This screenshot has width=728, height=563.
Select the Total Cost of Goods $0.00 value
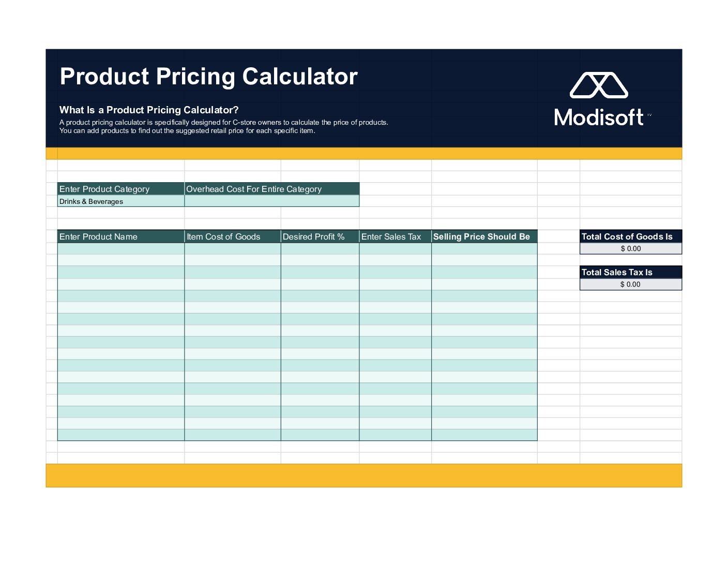point(631,248)
